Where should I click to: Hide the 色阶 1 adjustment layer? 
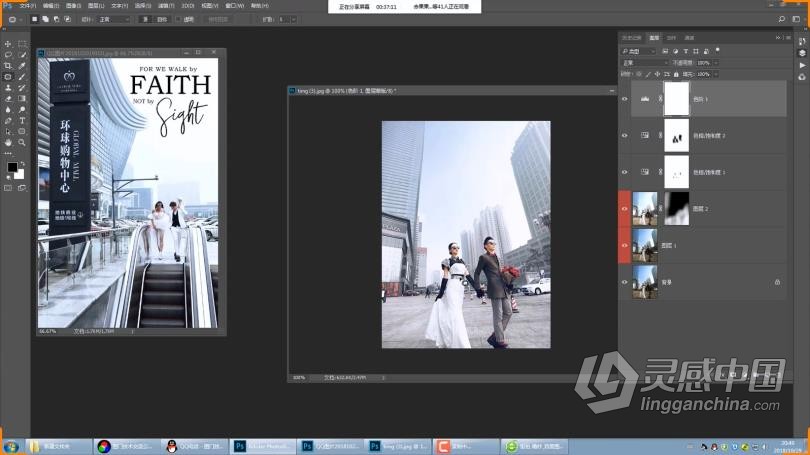625,99
